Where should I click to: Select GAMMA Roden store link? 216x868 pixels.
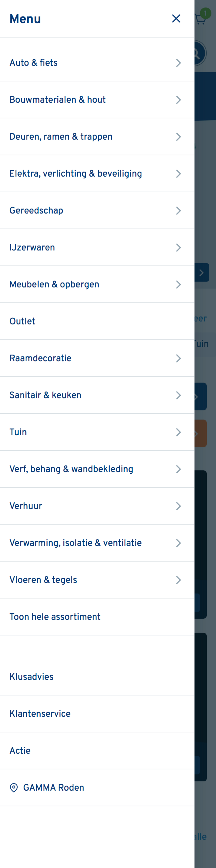pyautogui.click(x=53, y=788)
